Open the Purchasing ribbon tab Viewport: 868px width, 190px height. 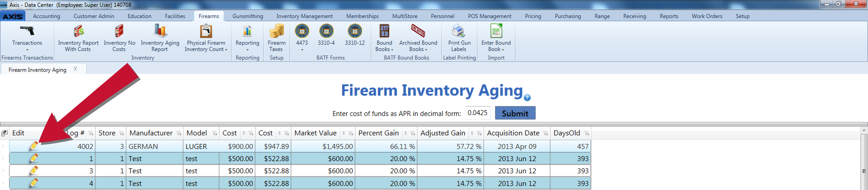point(568,16)
